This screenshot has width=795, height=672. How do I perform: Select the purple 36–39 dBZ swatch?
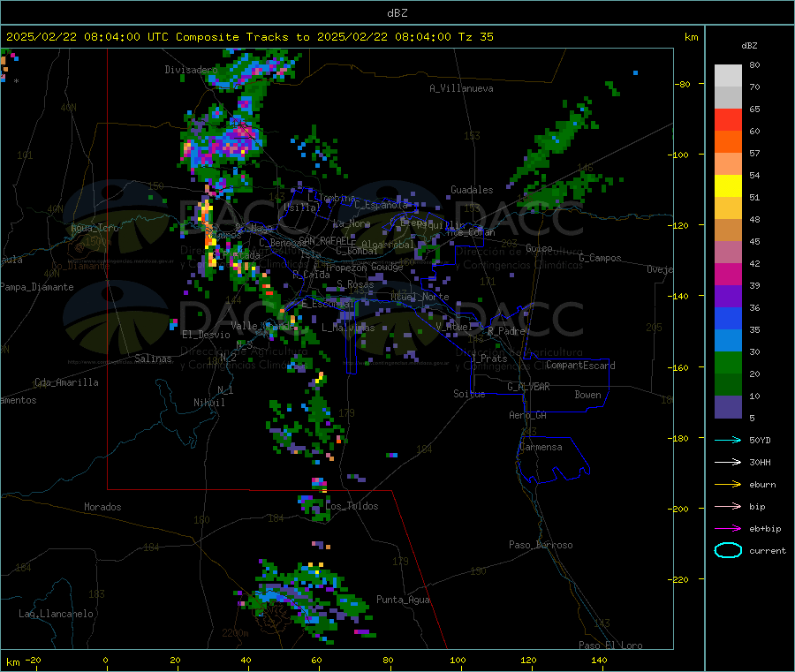pos(728,297)
